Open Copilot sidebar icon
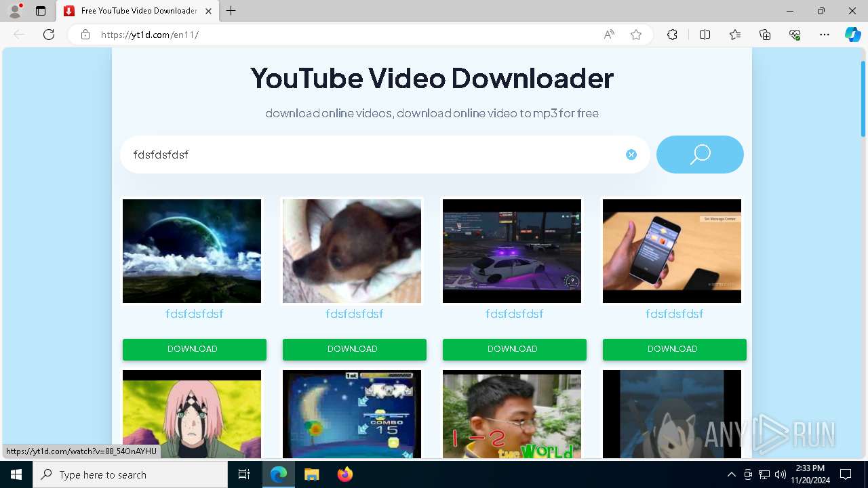The image size is (868, 488). [852, 35]
